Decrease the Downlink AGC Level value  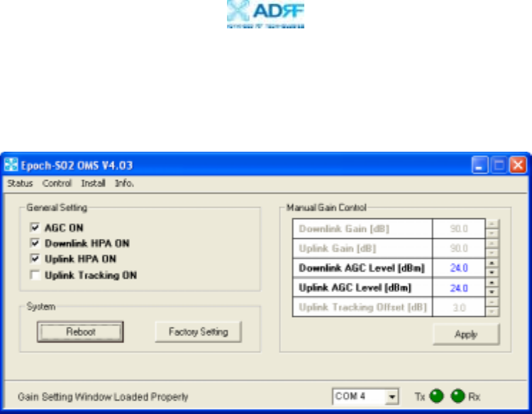492,273
